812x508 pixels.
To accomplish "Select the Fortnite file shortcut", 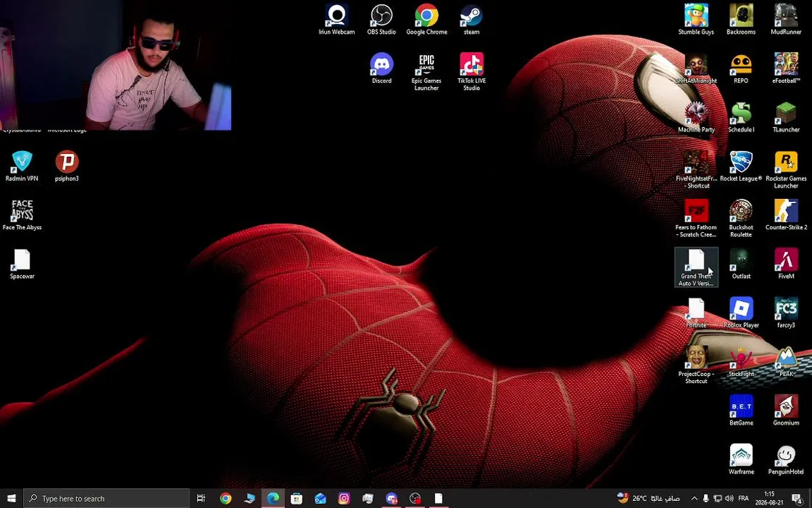I will (x=696, y=312).
